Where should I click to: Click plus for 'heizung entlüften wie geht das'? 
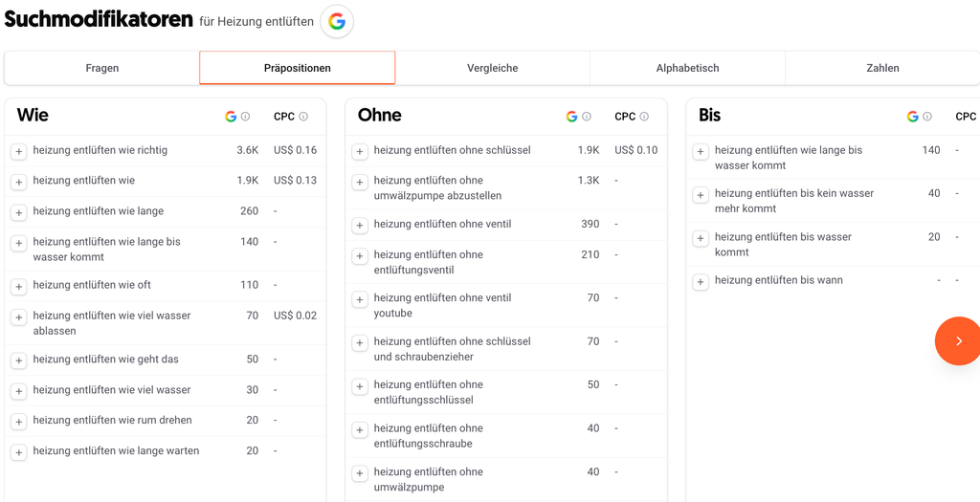coord(19,360)
